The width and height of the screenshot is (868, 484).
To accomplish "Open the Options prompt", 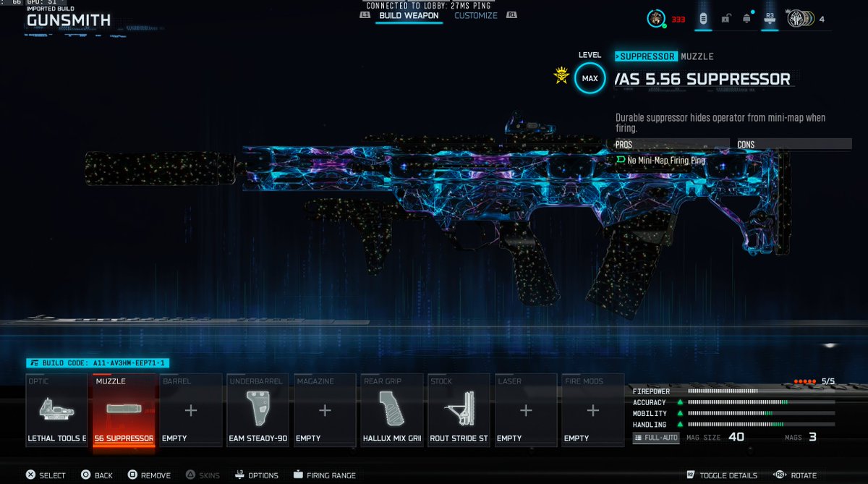I will (x=257, y=475).
